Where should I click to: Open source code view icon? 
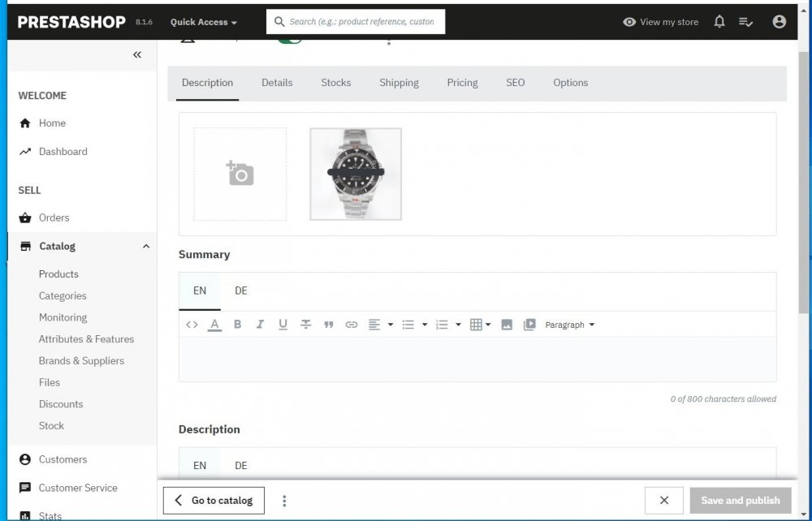click(192, 325)
